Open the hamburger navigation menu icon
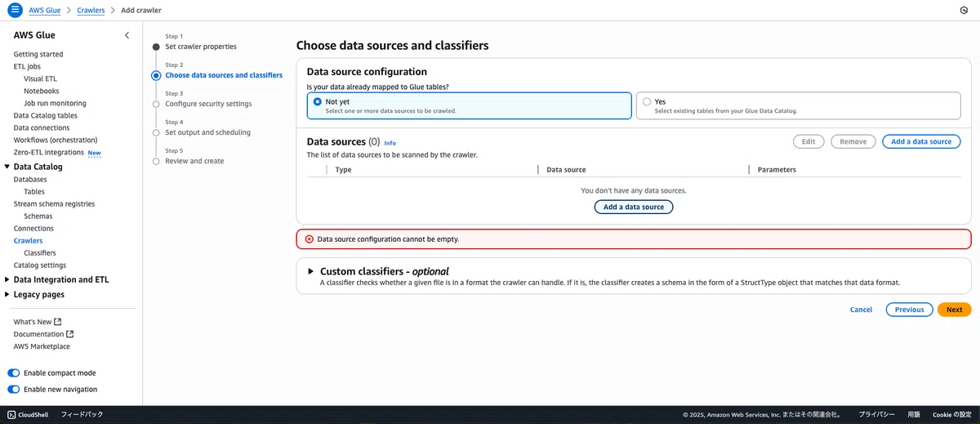This screenshot has height=424, width=980. pyautogui.click(x=14, y=10)
